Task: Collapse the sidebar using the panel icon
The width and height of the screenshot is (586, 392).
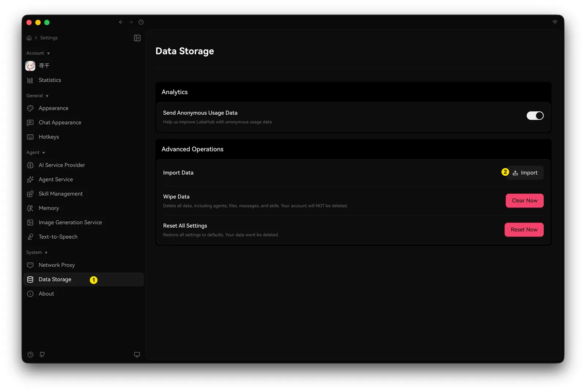Action: tap(137, 38)
